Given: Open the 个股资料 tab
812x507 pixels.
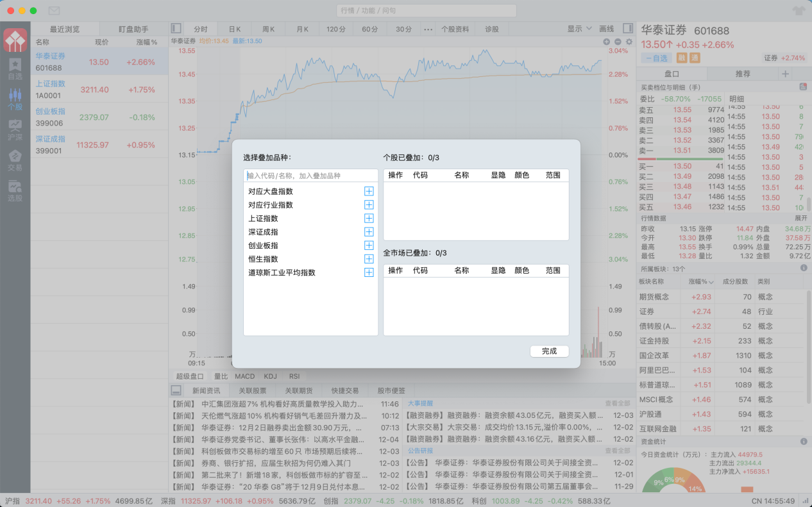Looking at the screenshot, I should pyautogui.click(x=455, y=29).
